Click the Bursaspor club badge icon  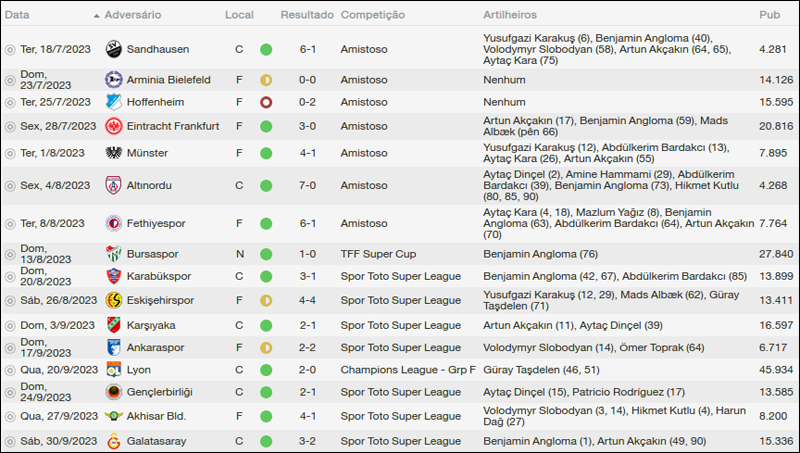113,254
